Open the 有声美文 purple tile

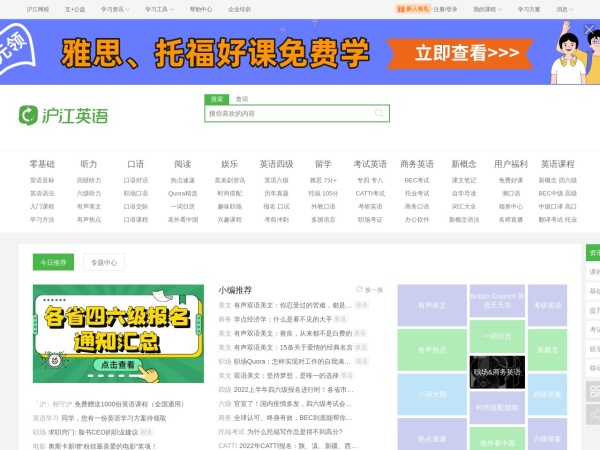(431, 306)
